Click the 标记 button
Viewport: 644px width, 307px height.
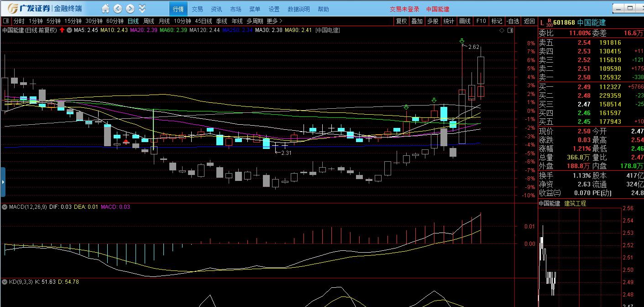pos(497,21)
